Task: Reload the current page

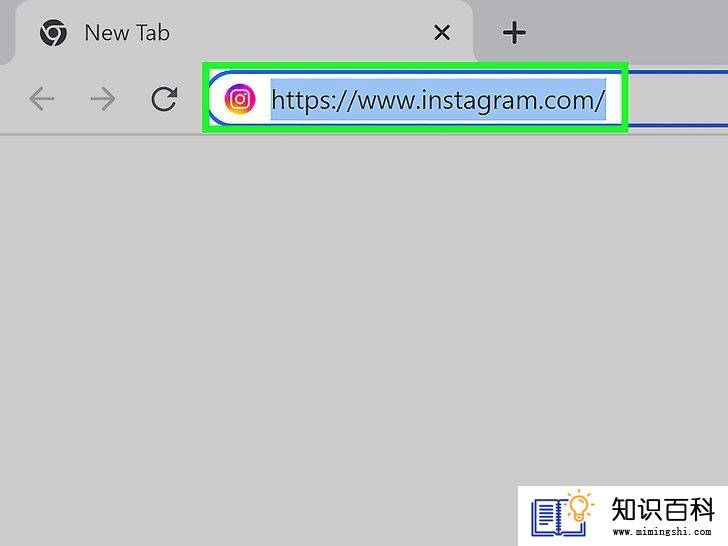Action: 164,98
